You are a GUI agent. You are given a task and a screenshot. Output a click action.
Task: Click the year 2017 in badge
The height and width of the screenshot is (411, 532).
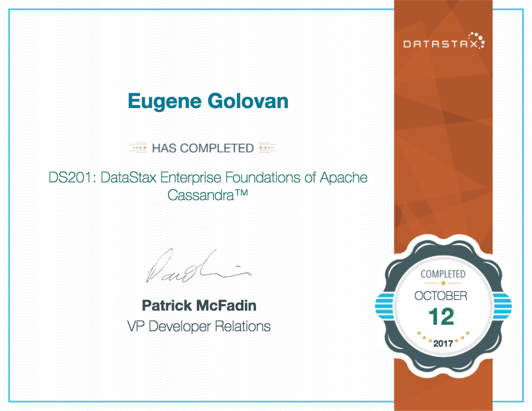pyautogui.click(x=443, y=344)
